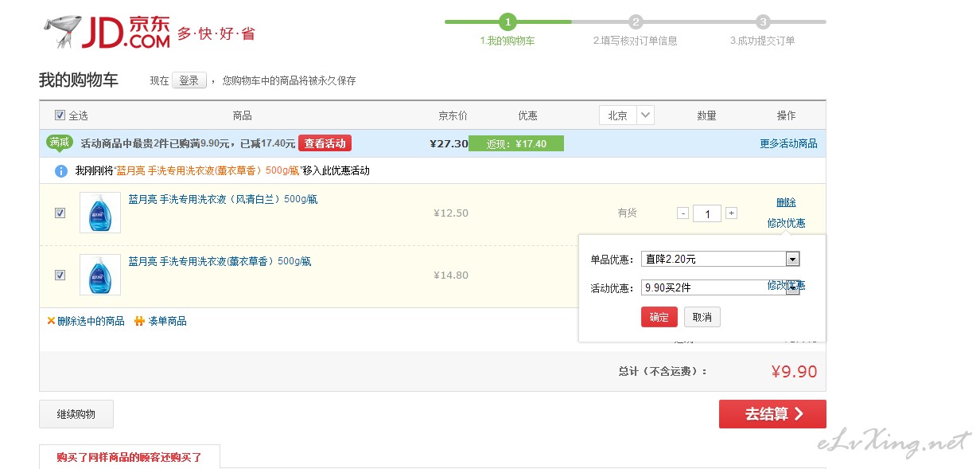This screenshot has width=980, height=469.
Task: Click step label 2.填写核对订单信息
Action: pyautogui.click(x=635, y=41)
